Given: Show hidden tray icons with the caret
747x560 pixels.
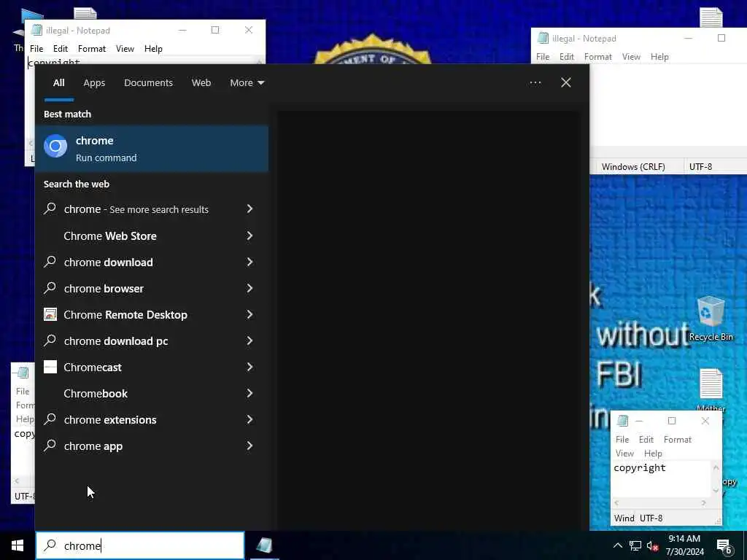Looking at the screenshot, I should click(617, 546).
